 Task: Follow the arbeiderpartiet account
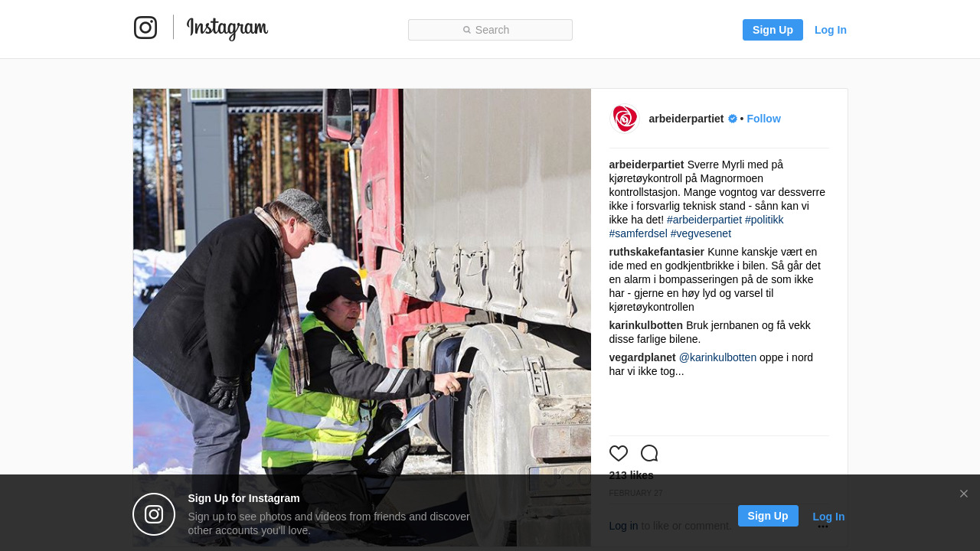pos(763,119)
